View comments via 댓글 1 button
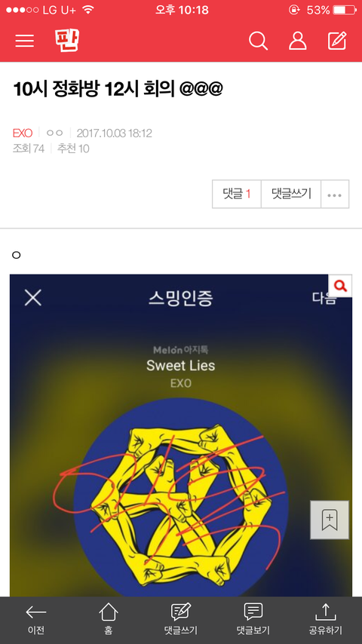 pos(237,195)
